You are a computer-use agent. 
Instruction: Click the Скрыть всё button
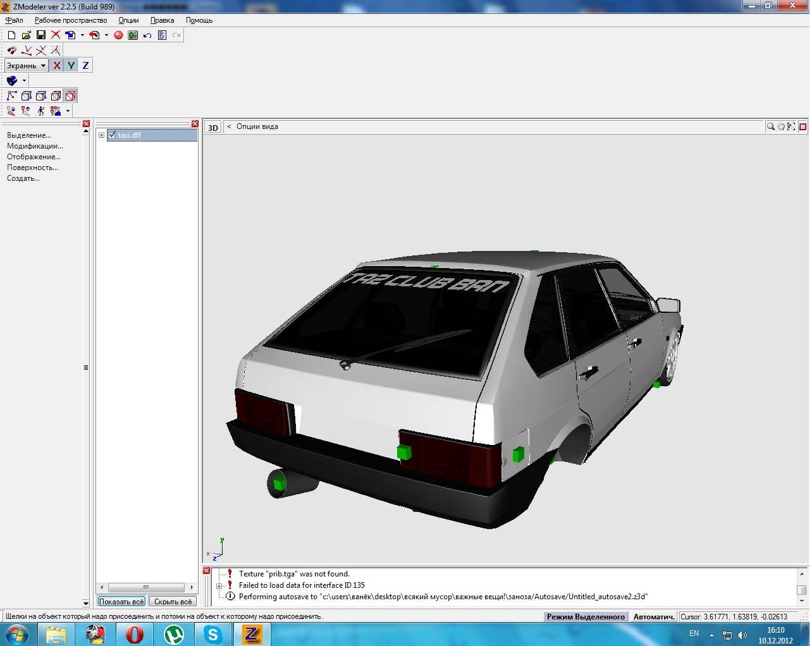[173, 602]
